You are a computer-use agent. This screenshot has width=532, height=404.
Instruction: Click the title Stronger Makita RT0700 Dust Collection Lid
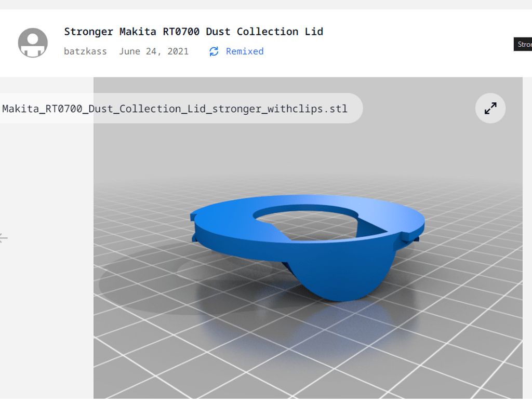(193, 32)
